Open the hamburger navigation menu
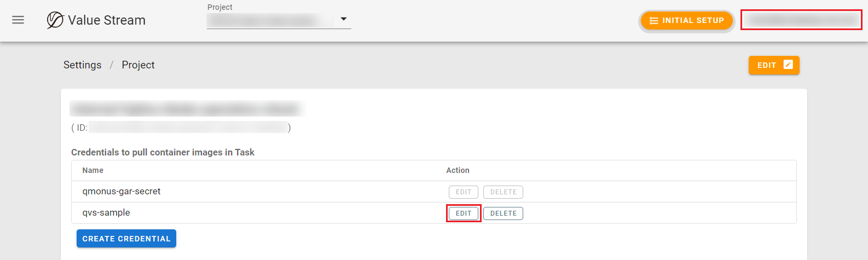 [x=18, y=20]
